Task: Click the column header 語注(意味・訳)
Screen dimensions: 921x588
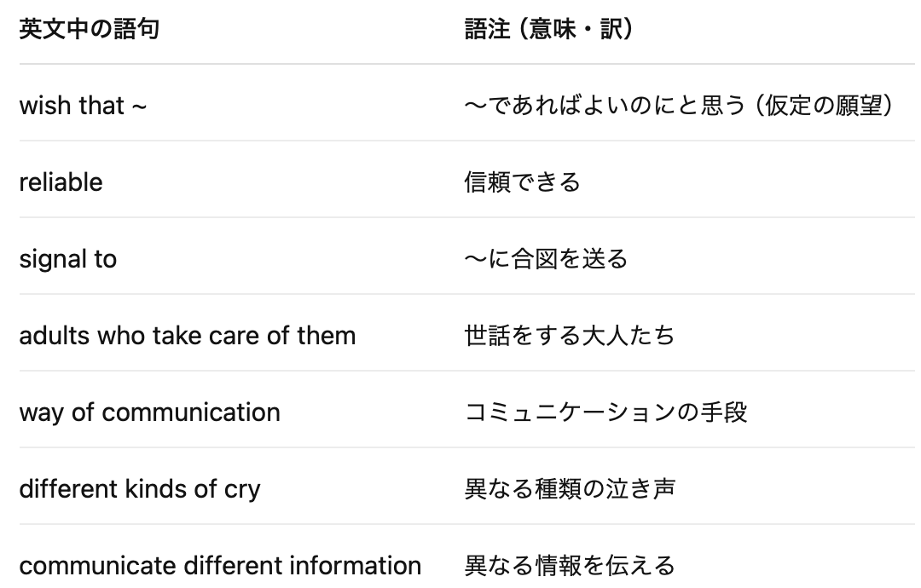Action: 550,29
